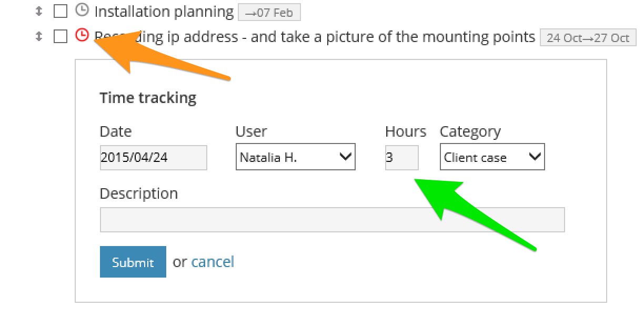
Task: Open the User dropdown showing Natalia H.
Action: 295,157
